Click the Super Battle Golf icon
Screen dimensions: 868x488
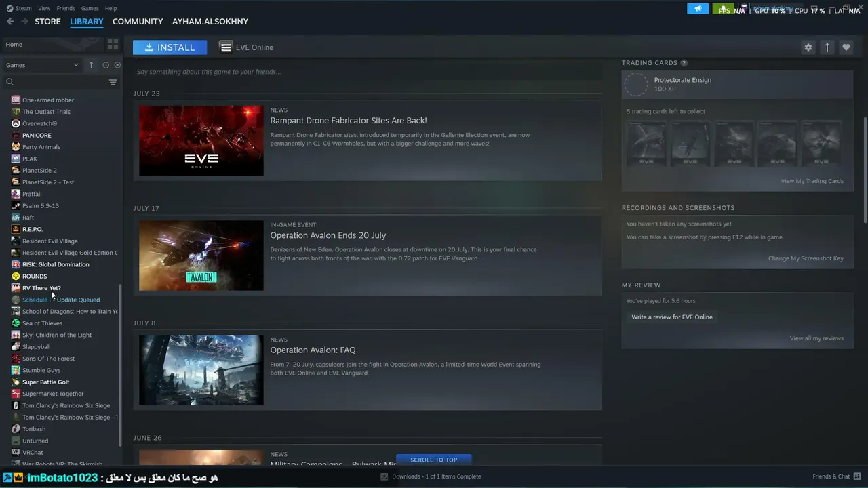click(x=16, y=382)
